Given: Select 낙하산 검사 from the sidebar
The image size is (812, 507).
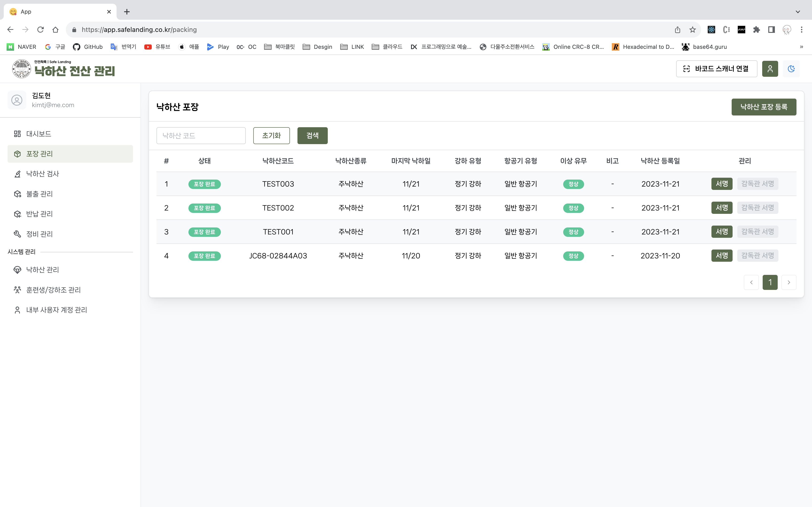Looking at the screenshot, I should (x=42, y=174).
